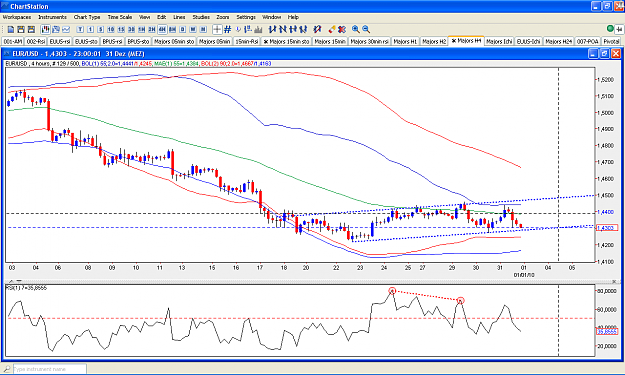Viewport: 625px width, 375px height.
Task: Click the current price label 1,4303 on axis
Action: [x=607, y=228]
